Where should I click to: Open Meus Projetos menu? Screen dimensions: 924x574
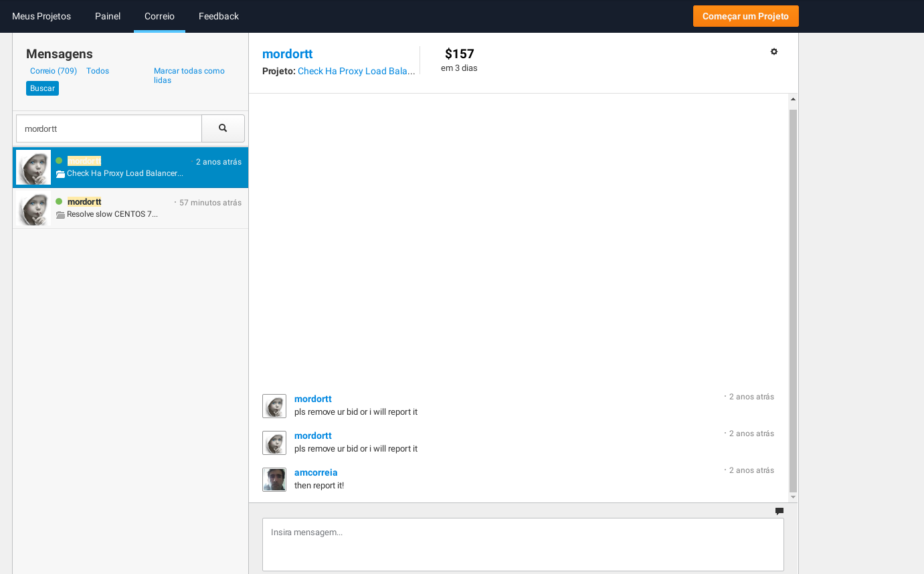(41, 16)
